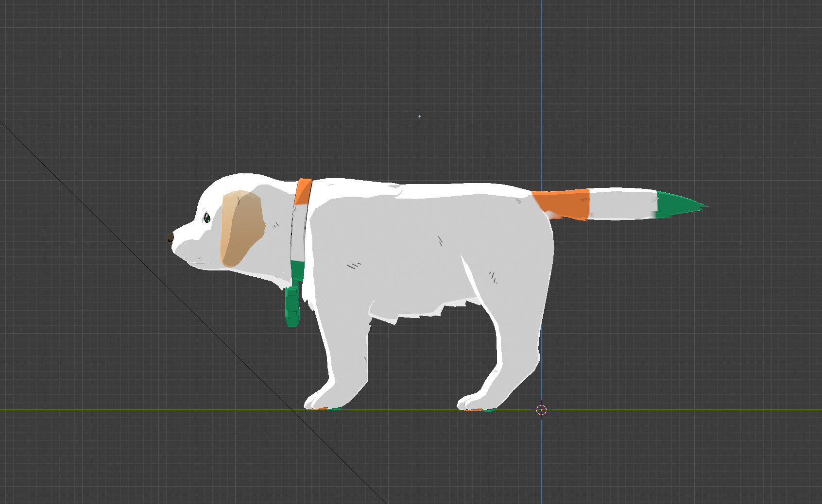Click the orange hind paw pad
822x504 pixels.
[x=474, y=409]
